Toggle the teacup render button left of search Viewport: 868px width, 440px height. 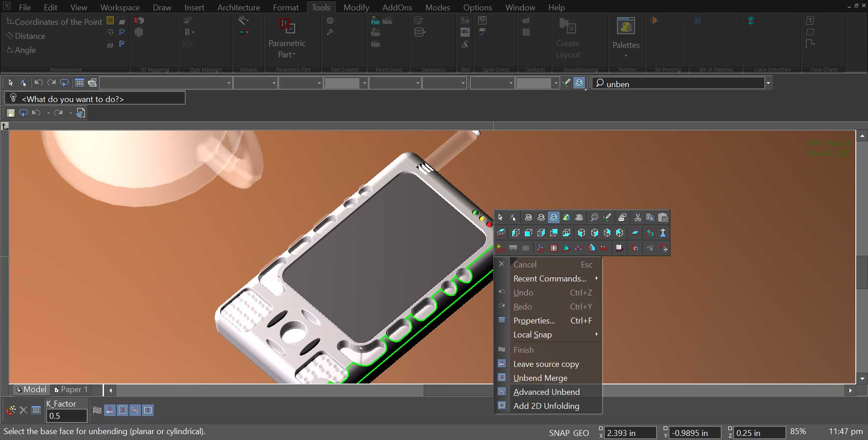click(579, 83)
